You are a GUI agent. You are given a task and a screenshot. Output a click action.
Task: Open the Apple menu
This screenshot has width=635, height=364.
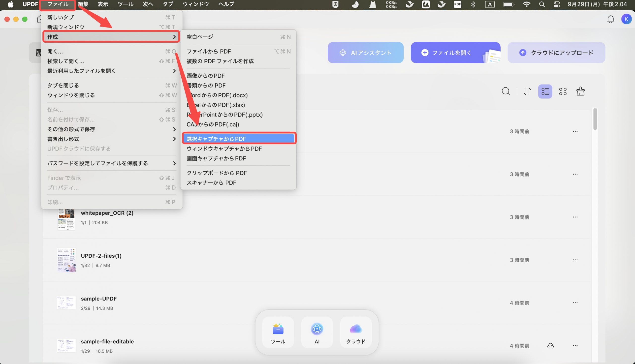pos(10,4)
